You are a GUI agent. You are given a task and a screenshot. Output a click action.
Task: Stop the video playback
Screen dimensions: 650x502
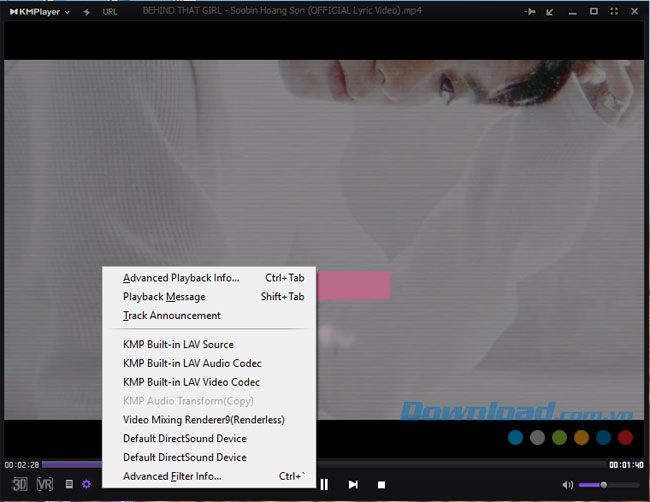click(x=381, y=485)
